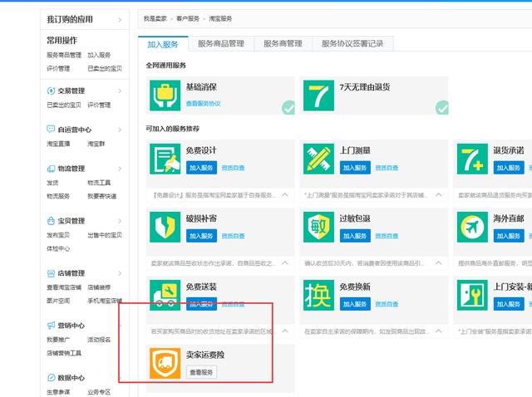Screen dimensions: 532x397
Task: Expand the 免费设计 description chevron
Action: coord(285,194)
